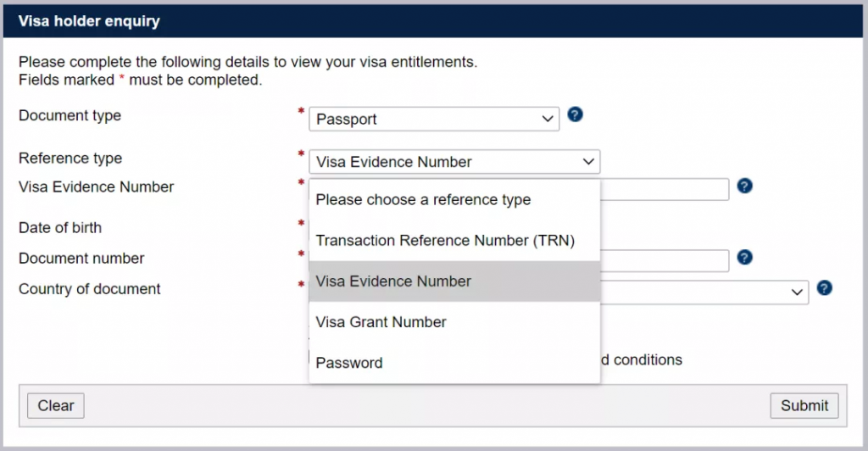The height and width of the screenshot is (451, 868).
Task: Click into the Document number input box
Action: 665,260
